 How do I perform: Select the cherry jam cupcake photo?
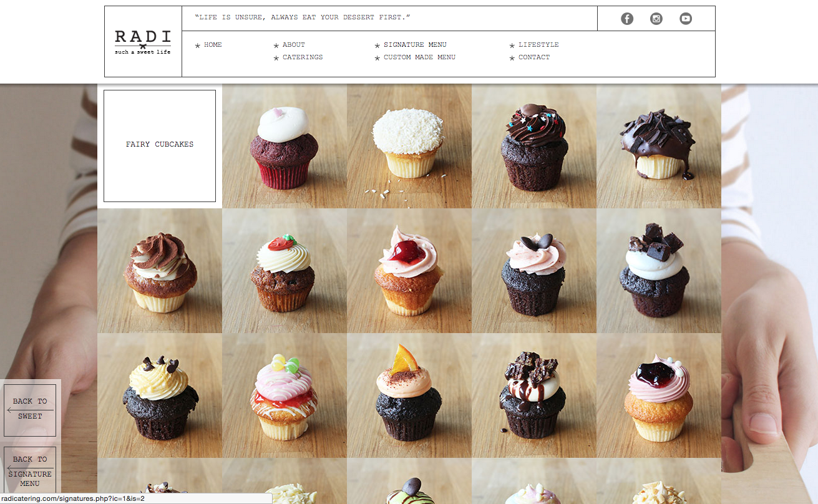click(x=409, y=271)
